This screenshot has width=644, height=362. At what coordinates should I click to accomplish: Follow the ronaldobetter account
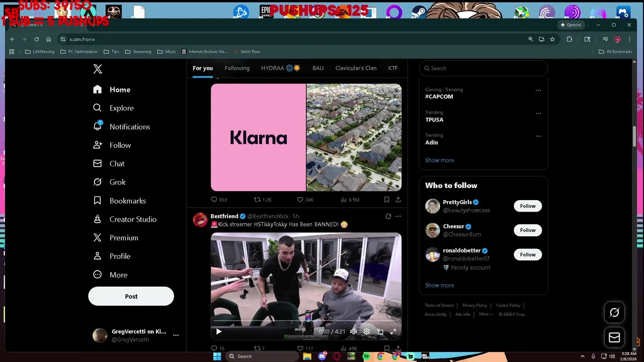pyautogui.click(x=528, y=254)
